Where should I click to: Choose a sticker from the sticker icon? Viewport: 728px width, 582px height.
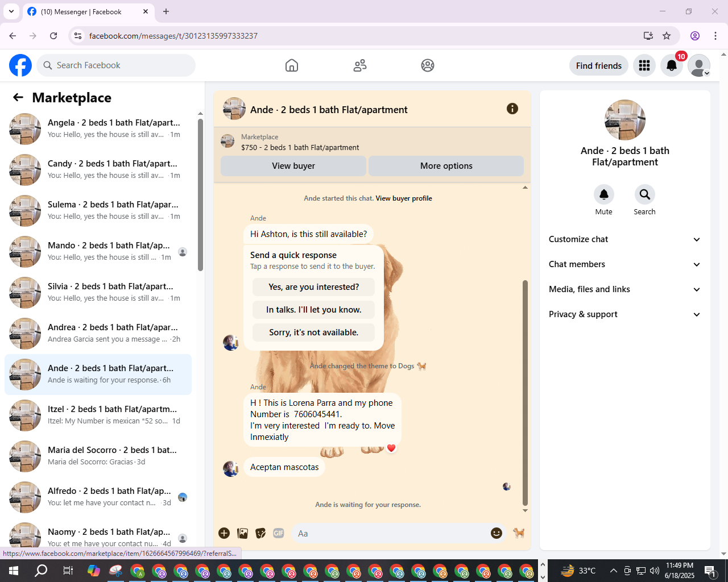[x=260, y=533]
